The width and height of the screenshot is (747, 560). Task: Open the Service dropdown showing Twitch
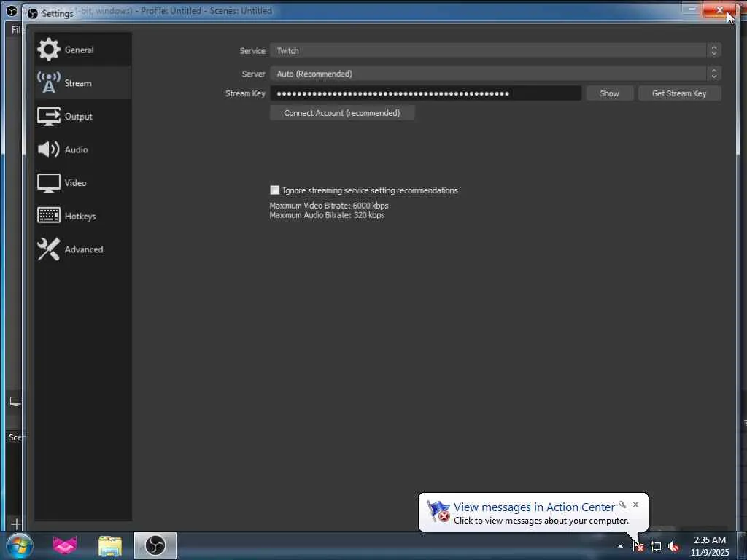pos(495,50)
